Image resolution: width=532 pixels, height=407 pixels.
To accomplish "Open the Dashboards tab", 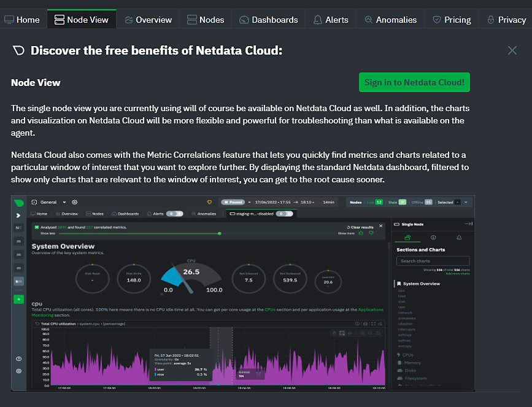I will [x=268, y=20].
